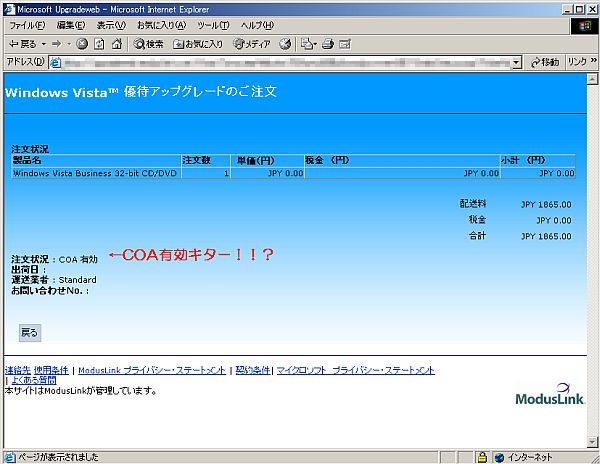This screenshot has width=600, height=464.
Task: Click the COA 有効 order status text
Action: [x=78, y=259]
